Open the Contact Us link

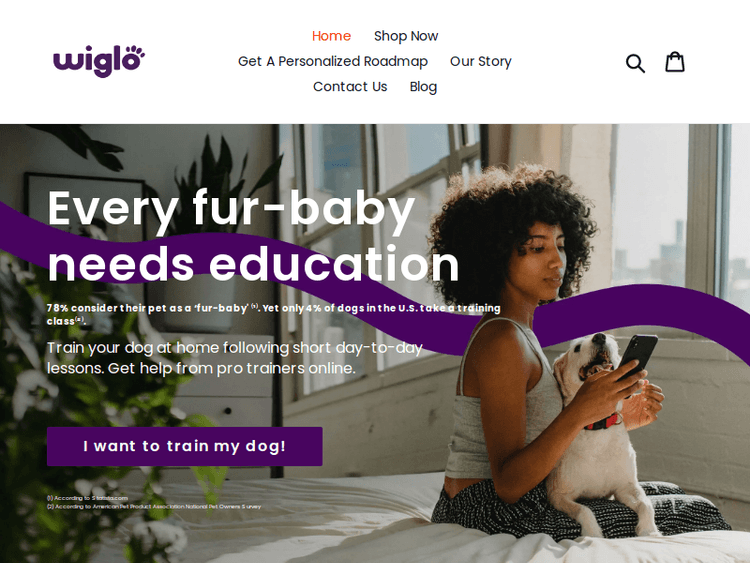click(x=350, y=87)
